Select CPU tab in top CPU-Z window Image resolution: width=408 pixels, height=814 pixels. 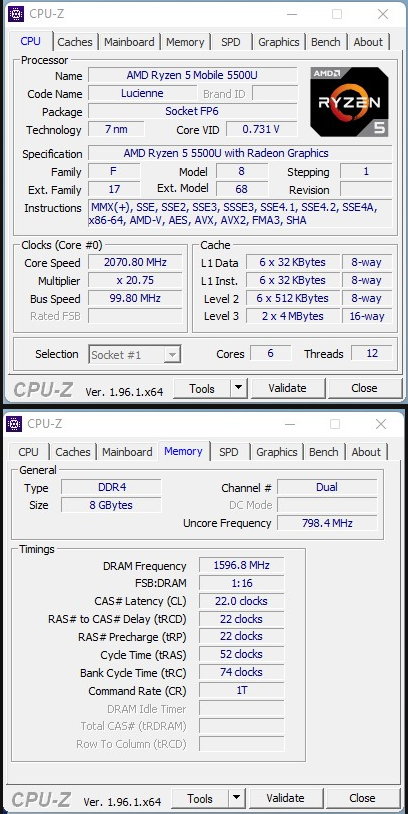click(x=30, y=41)
